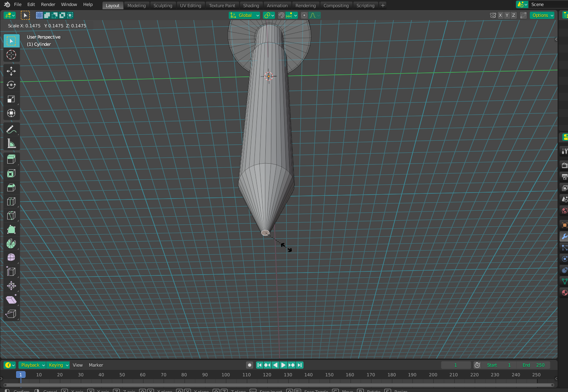Toggle X axis mesh mirror
The image size is (568, 392).
click(x=500, y=15)
